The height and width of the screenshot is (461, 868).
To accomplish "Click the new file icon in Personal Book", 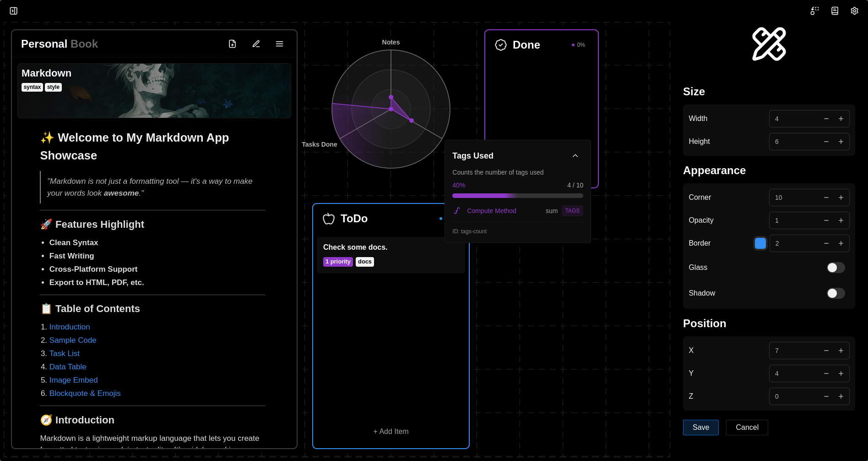I will coord(233,44).
